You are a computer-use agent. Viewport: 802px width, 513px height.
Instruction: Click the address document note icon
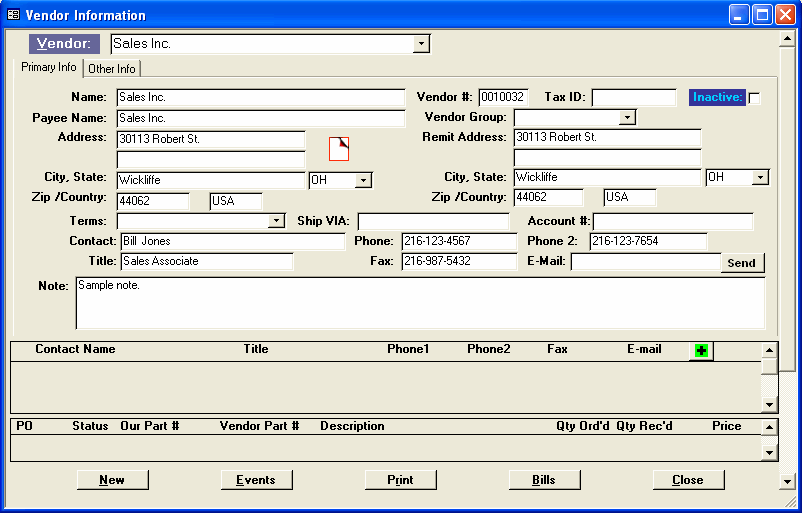(x=339, y=148)
